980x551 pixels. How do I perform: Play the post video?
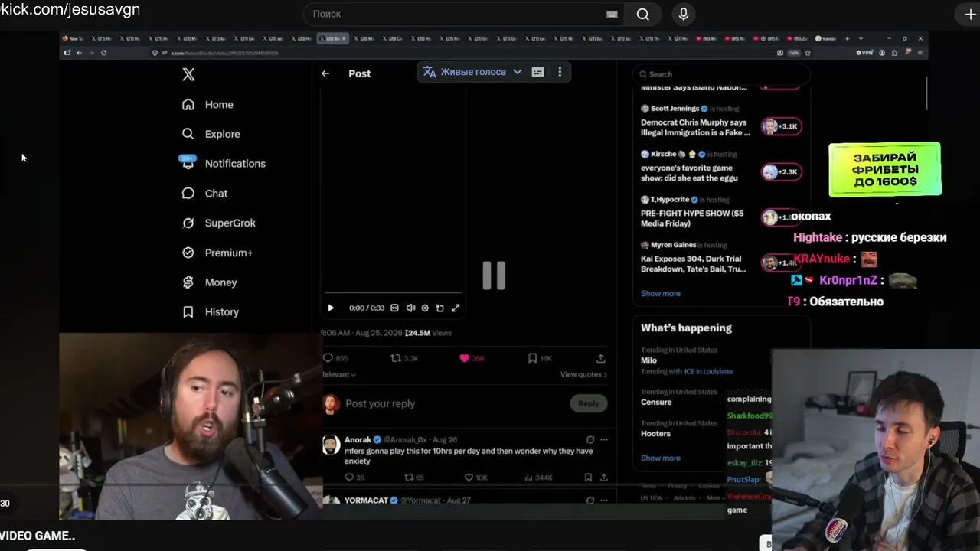pos(331,308)
